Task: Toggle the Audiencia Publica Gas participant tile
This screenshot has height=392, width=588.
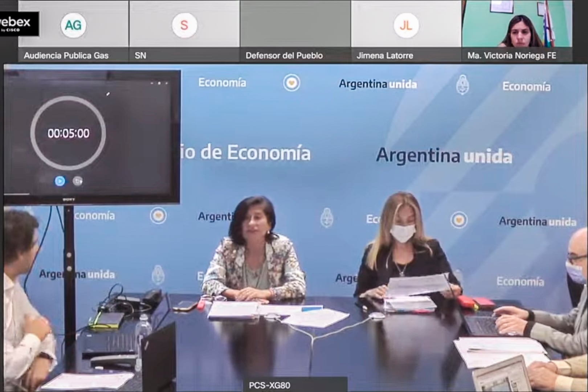Action: [73, 24]
